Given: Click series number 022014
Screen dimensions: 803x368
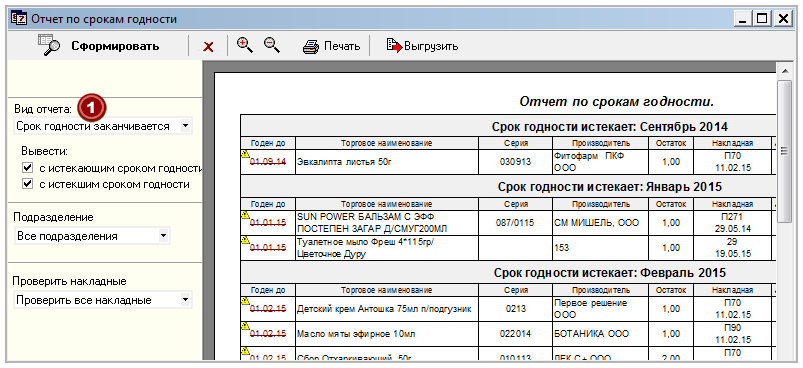Looking at the screenshot, I should point(515,334).
